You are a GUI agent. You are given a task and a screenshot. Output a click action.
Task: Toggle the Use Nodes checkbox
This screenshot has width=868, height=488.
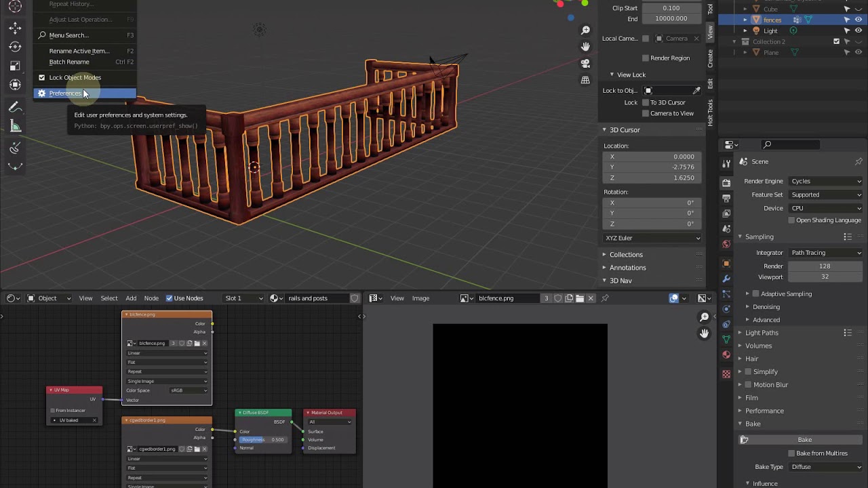(170, 298)
